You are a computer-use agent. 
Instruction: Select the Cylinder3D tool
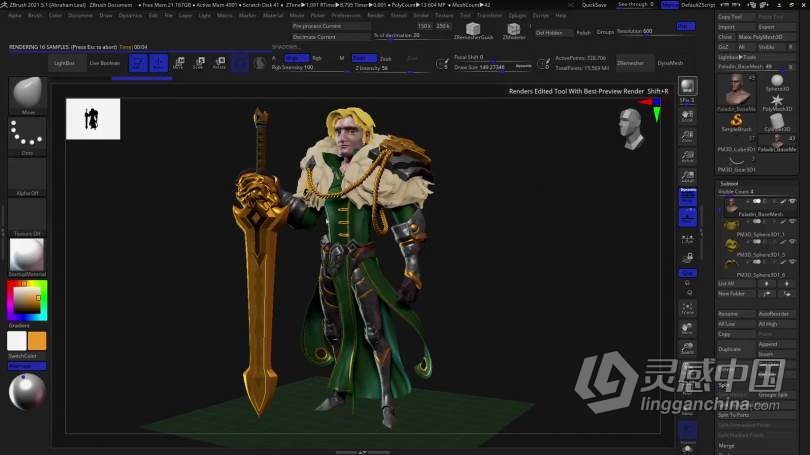tap(777, 122)
